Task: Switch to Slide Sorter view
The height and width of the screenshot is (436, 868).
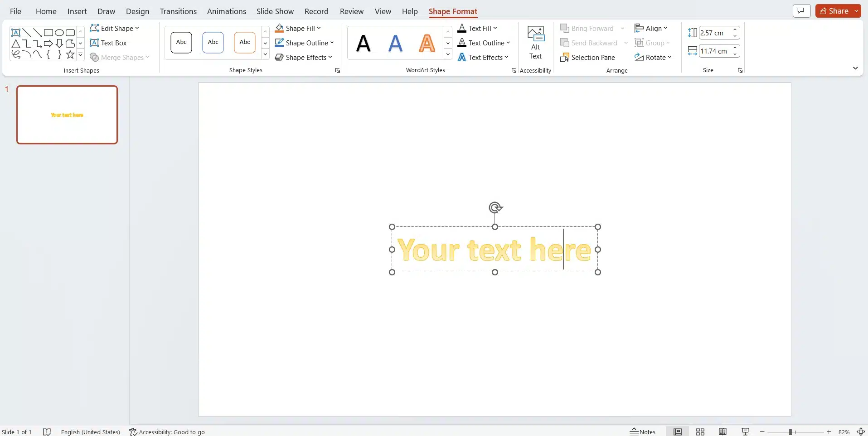Action: [x=700, y=432]
